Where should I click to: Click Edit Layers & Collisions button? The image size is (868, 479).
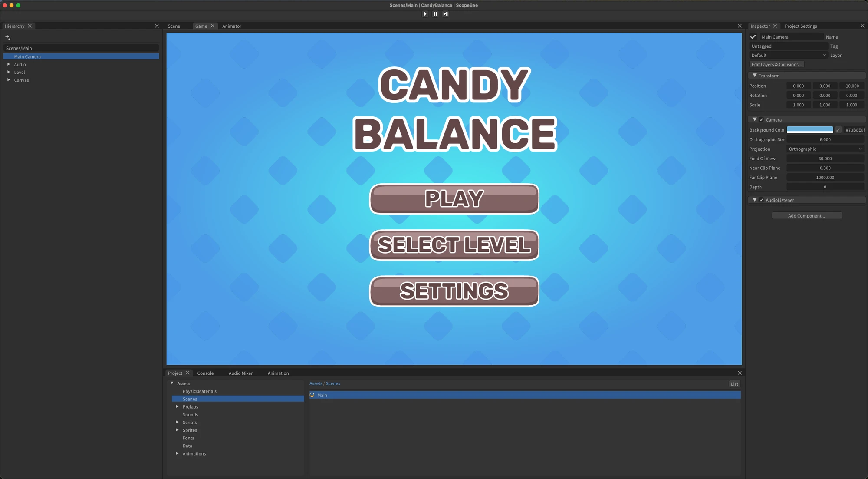777,64
